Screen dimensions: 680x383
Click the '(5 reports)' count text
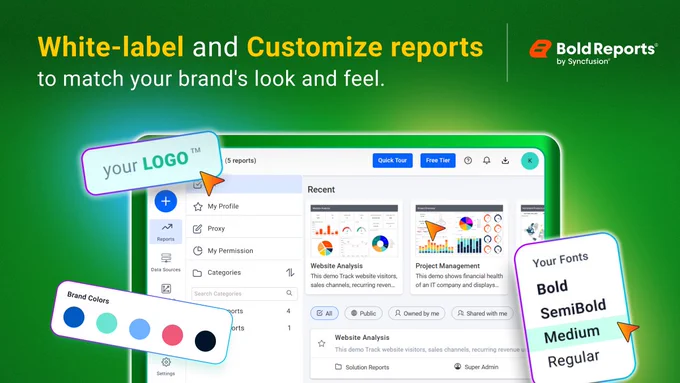[241, 160]
